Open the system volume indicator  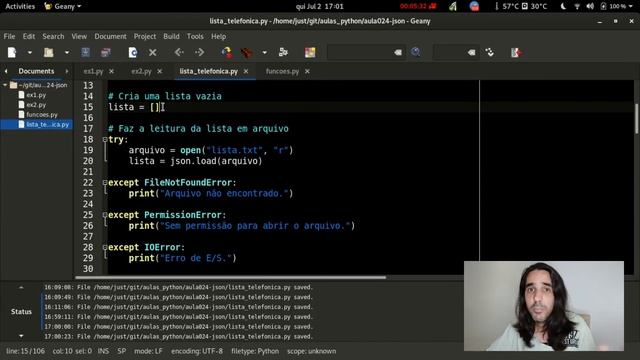pos(590,6)
